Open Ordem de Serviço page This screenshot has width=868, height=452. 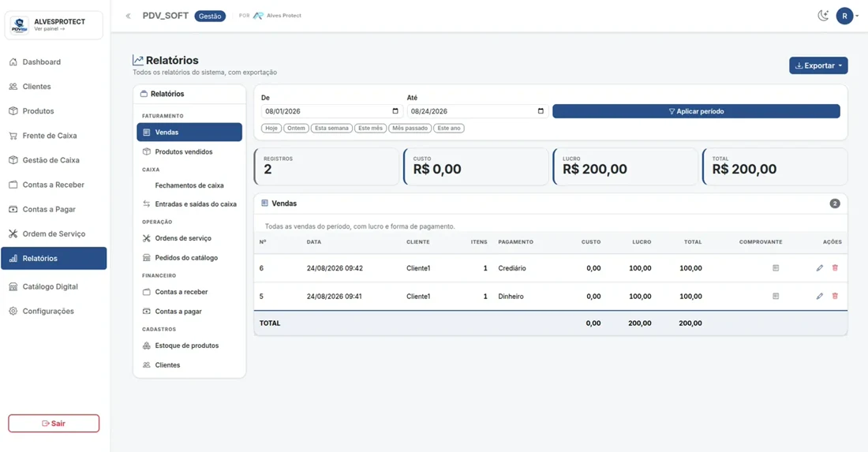click(x=54, y=234)
